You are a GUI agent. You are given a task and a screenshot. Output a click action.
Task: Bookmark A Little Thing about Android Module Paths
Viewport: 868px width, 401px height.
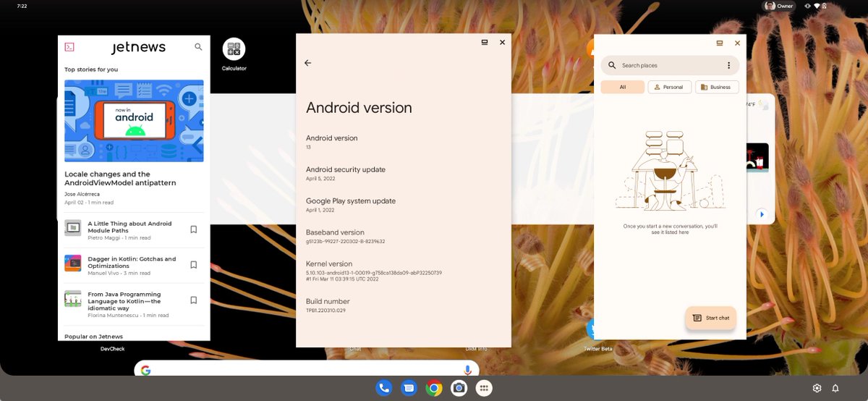click(193, 229)
